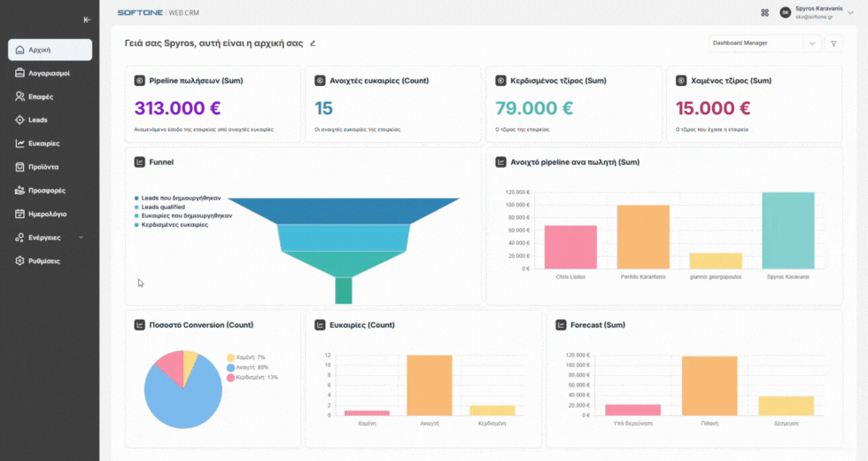Click the Pipeline πωλήσεων euro icon
Viewport: 868px width, 461px height.
coord(139,81)
